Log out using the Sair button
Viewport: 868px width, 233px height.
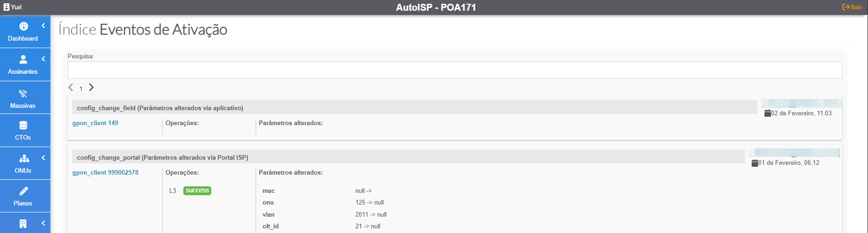click(x=852, y=7)
